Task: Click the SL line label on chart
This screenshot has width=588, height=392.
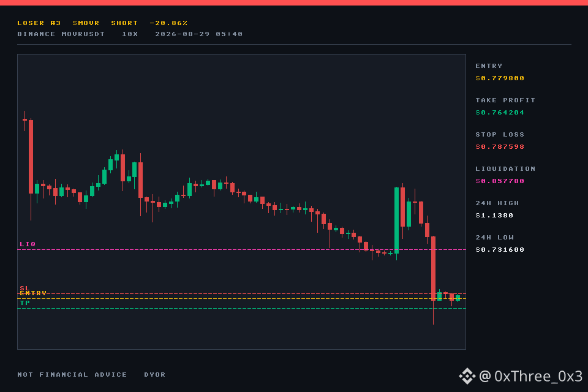Action: (24, 288)
